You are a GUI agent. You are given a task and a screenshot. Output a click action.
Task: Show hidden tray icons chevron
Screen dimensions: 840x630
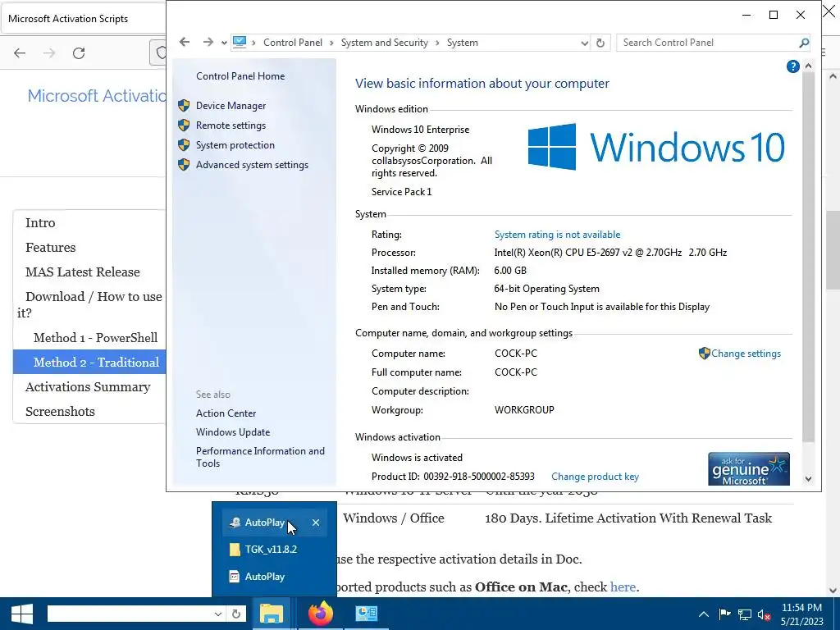(703, 614)
